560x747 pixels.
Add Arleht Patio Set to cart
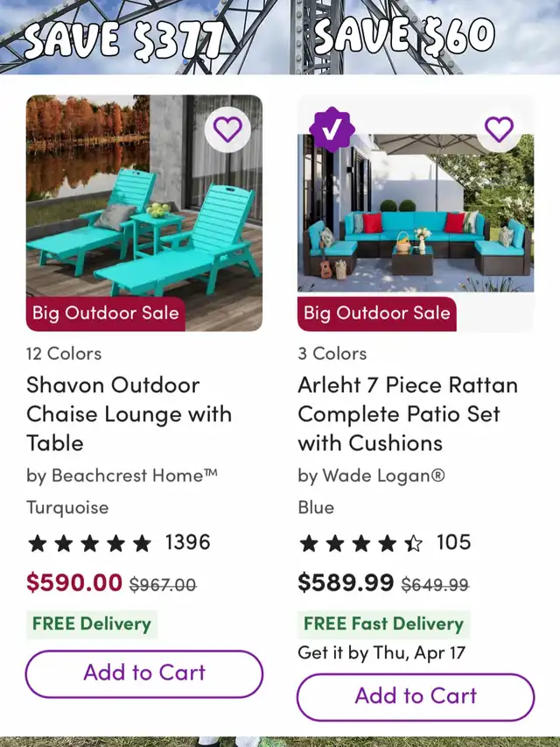(416, 696)
